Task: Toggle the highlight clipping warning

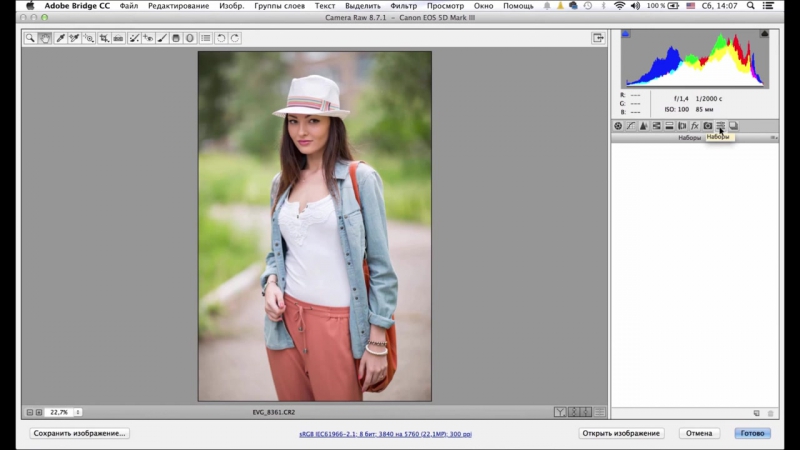Action: click(x=764, y=34)
